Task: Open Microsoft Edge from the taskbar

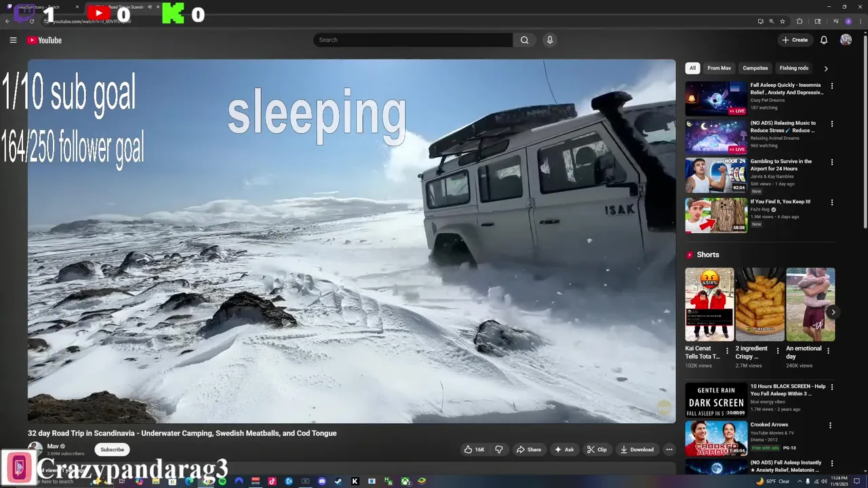Action: pyautogui.click(x=190, y=481)
